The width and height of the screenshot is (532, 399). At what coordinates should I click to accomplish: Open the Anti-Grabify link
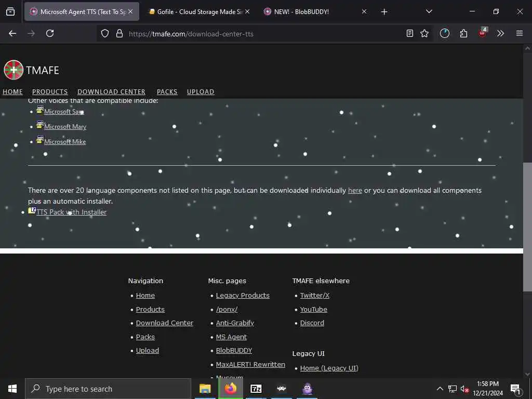[235, 323]
